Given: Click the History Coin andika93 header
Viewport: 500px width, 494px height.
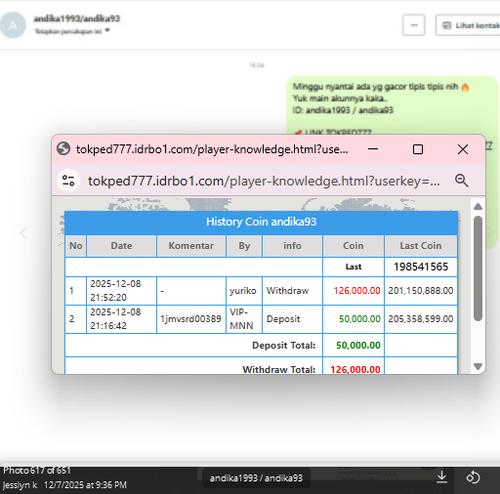Looking at the screenshot, I should click(x=261, y=222).
